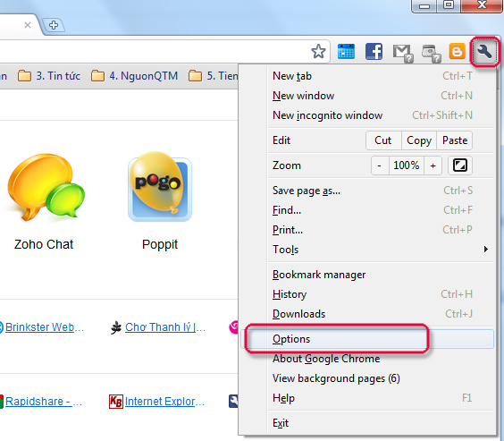
Task: Open a new tab with plus button
Action: coord(54,25)
